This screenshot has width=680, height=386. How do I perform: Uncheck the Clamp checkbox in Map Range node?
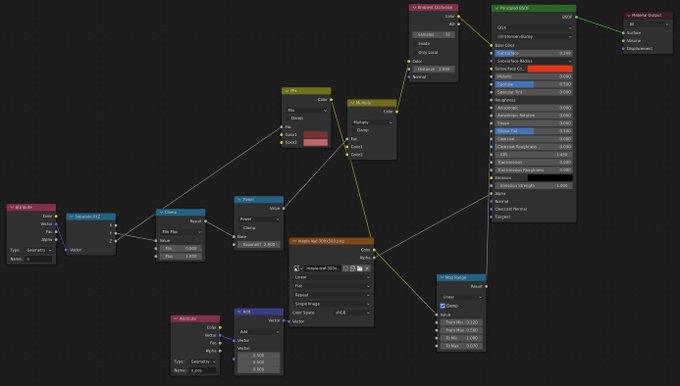pyautogui.click(x=443, y=306)
